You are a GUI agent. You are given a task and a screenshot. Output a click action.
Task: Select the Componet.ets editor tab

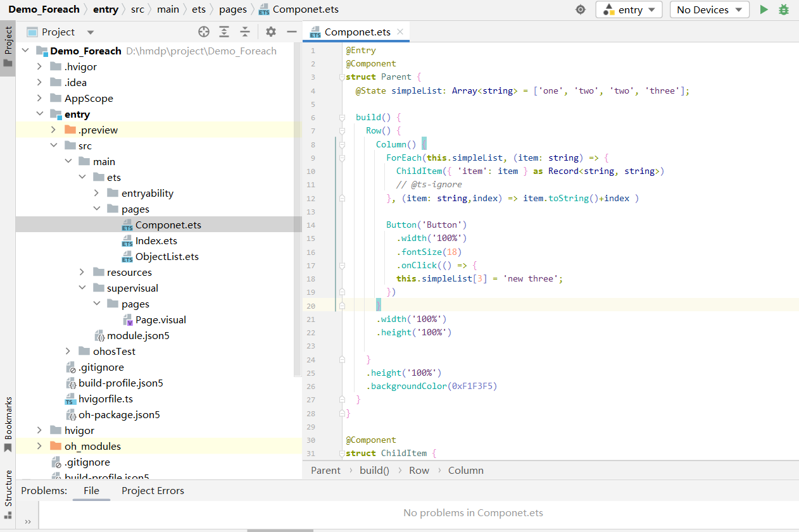(x=356, y=32)
